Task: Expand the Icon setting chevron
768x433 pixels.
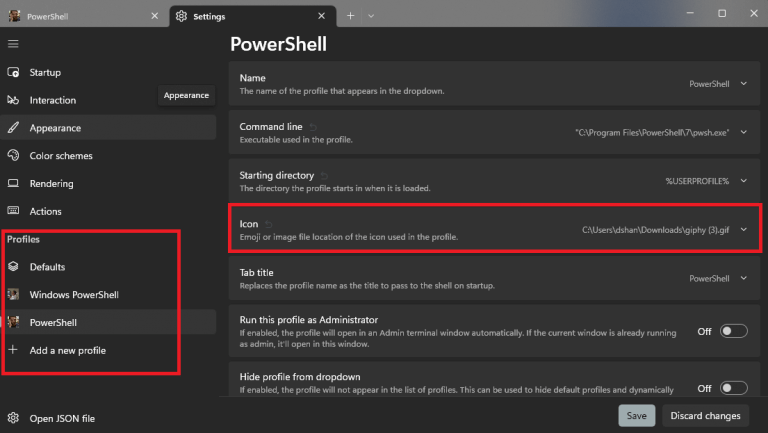Action: point(744,229)
